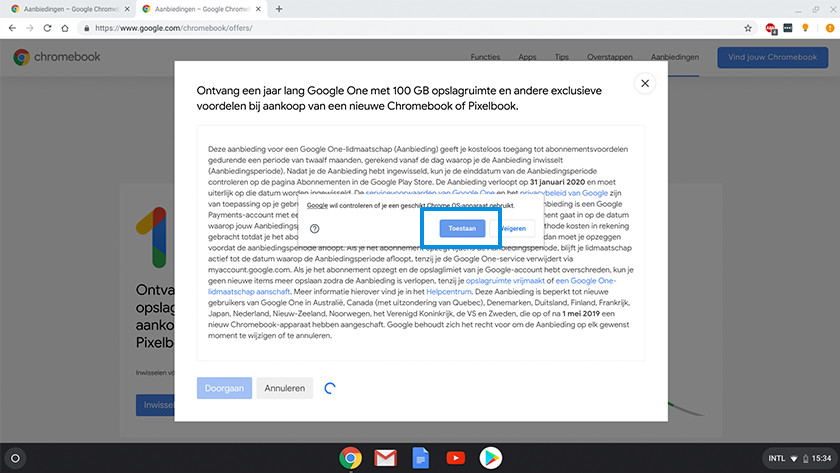Click the browser back arrow
Image resolution: width=840 pixels, height=473 pixels.
[x=12, y=28]
